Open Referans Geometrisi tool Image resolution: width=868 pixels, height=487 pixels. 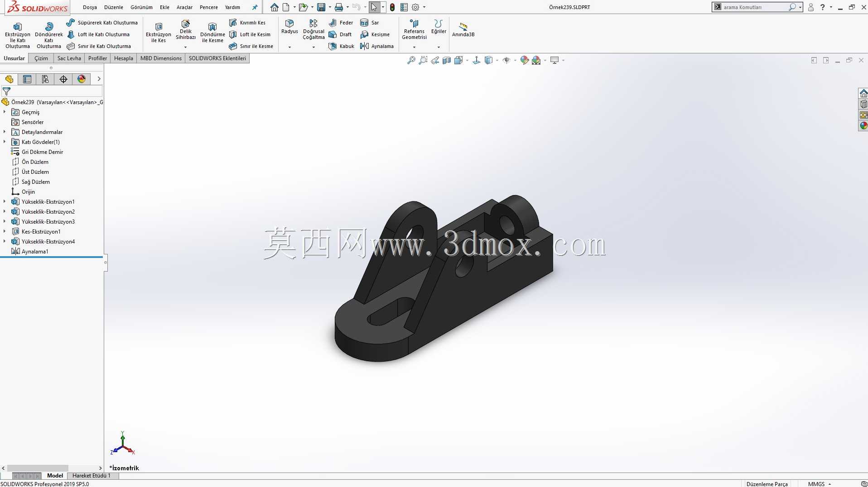414,29
